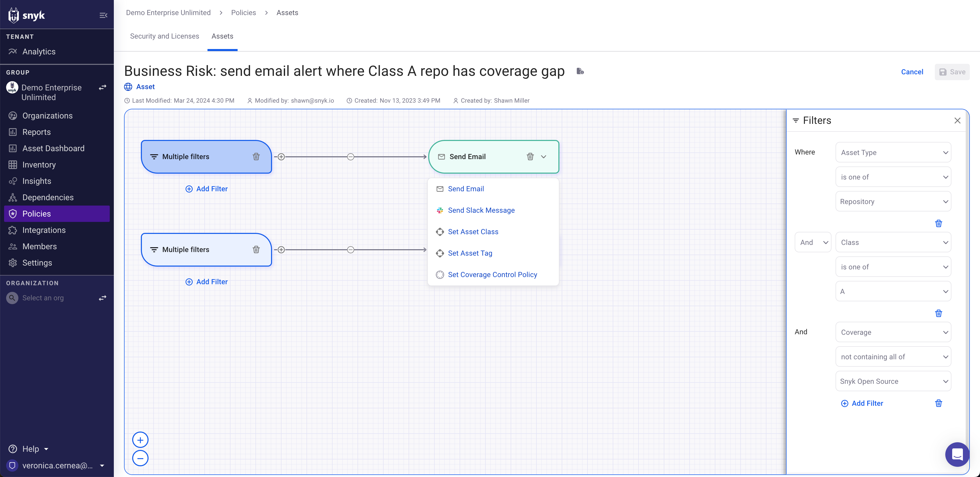
Task: Expand the Asset Type filter dropdown
Action: (x=893, y=152)
